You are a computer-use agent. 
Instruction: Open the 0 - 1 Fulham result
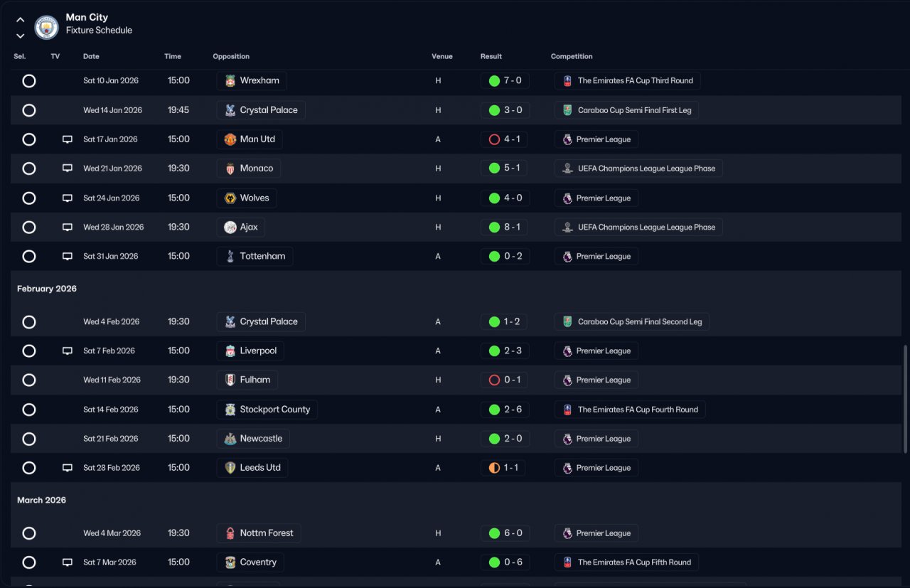coord(503,380)
